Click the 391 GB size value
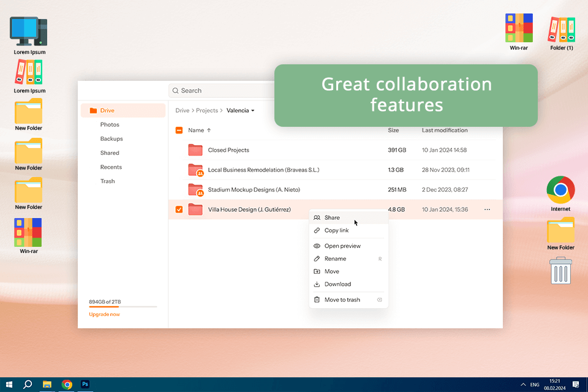Screen dimensions: 588x392 pyautogui.click(x=397, y=150)
